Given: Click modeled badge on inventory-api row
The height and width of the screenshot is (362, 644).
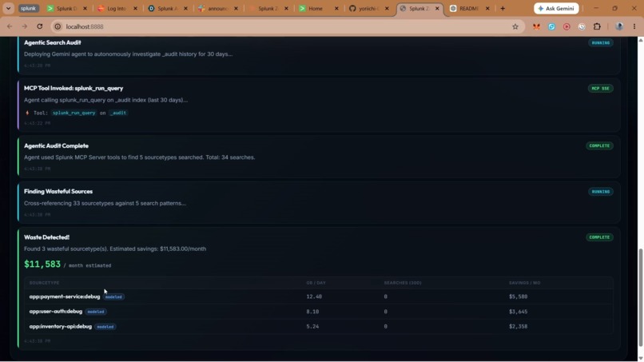Looking at the screenshot, I should pos(105,327).
